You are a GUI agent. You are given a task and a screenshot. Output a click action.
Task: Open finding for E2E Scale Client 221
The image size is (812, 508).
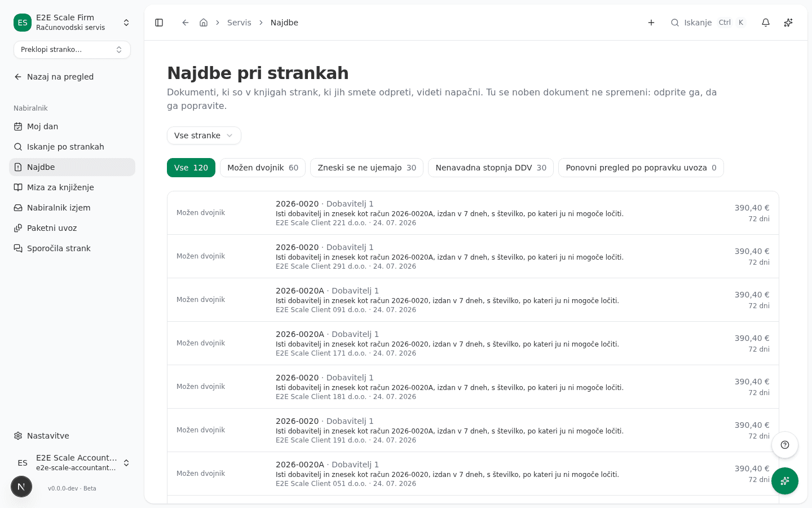click(473, 213)
